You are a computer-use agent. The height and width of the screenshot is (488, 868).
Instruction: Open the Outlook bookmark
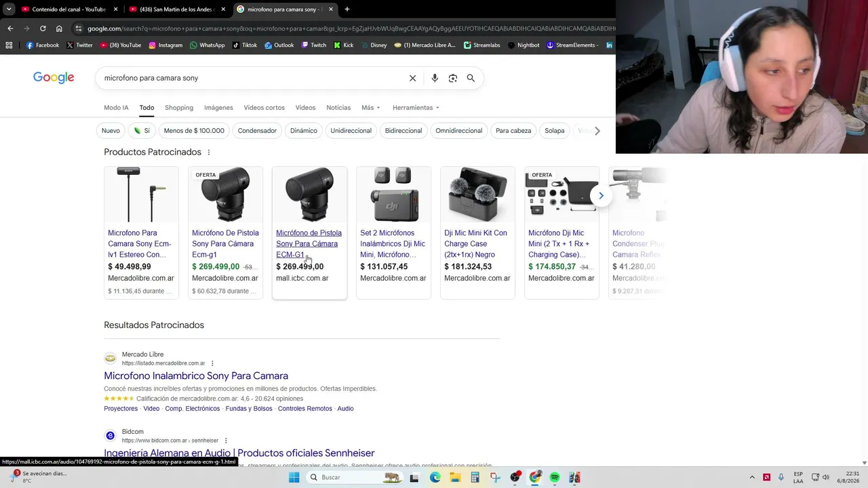pos(279,45)
